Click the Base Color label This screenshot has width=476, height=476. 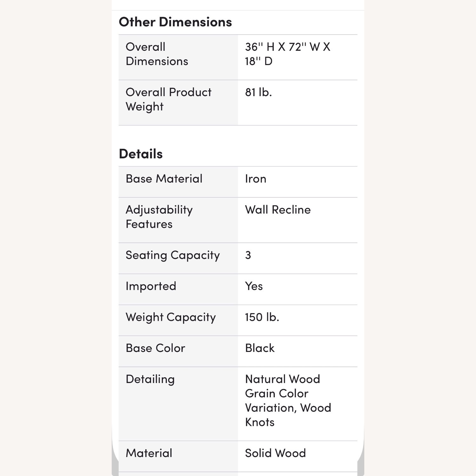pos(155,348)
